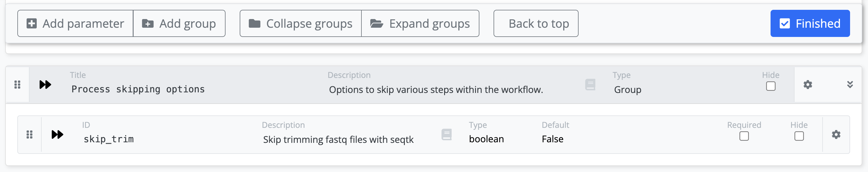Toggle Required checkbox for skip_trim
The image size is (868, 172).
tap(744, 136)
